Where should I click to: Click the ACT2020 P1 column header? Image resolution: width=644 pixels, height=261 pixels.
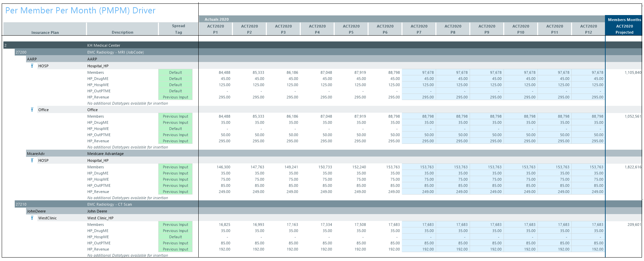tap(215, 29)
